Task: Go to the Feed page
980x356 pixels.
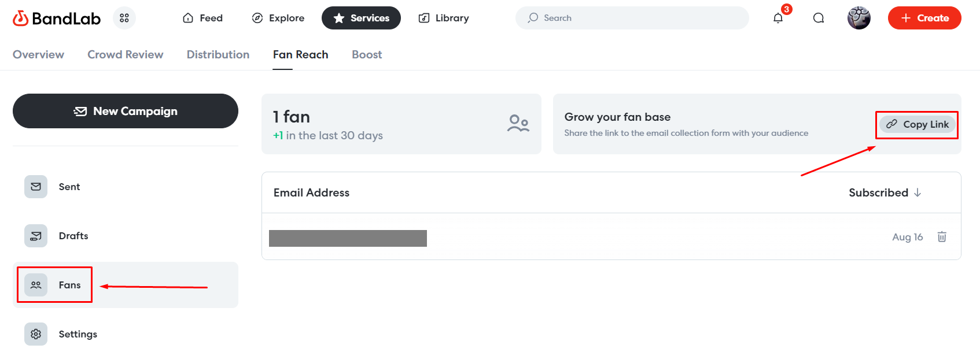Action: pyautogui.click(x=203, y=18)
